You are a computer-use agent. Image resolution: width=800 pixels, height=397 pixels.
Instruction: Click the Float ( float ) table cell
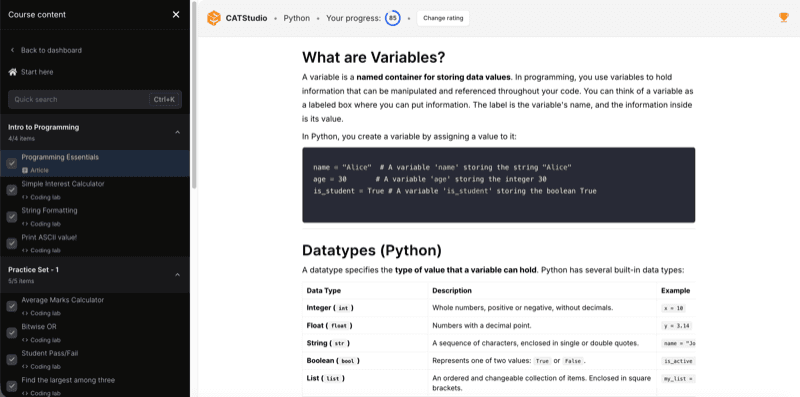pyautogui.click(x=365, y=325)
